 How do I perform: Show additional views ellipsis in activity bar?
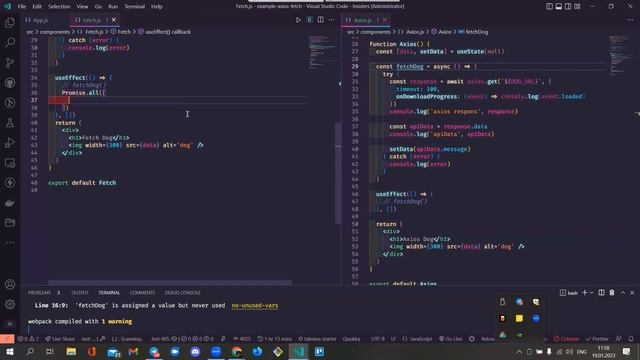[10, 242]
